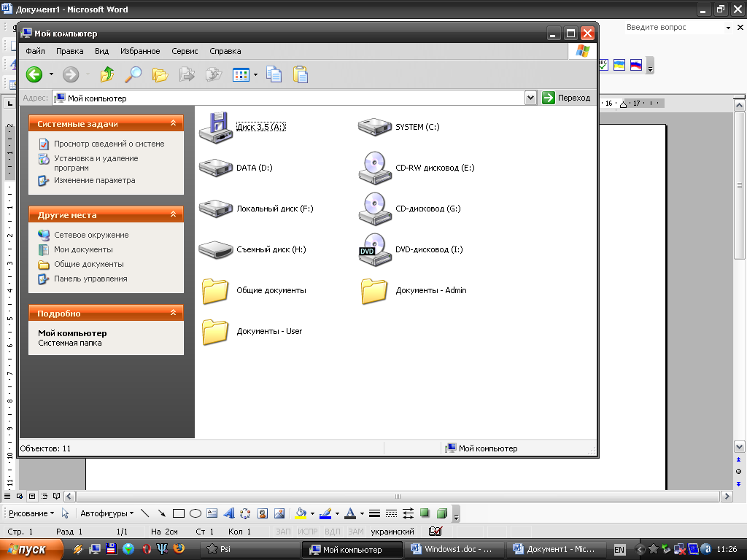
Task: Toggle ИСПР track changes indicator
Action: click(307, 532)
